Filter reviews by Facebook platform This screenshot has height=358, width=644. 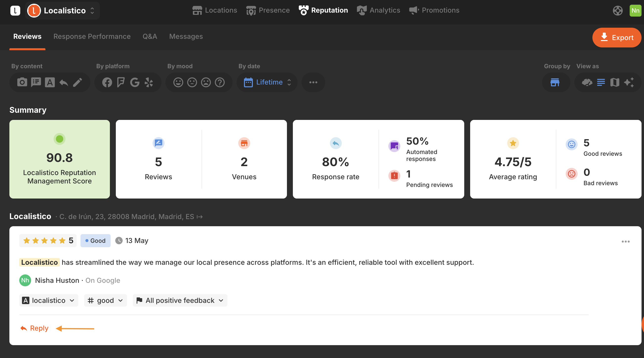pyautogui.click(x=107, y=82)
